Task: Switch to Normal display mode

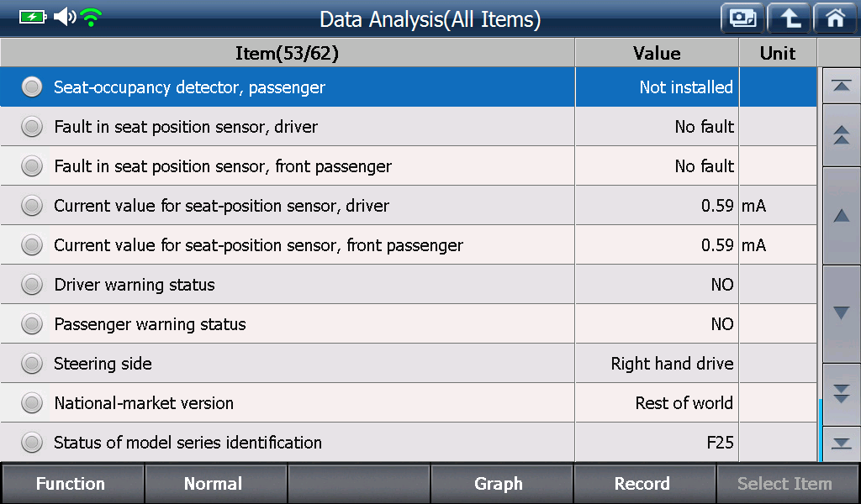Action: pos(214,484)
